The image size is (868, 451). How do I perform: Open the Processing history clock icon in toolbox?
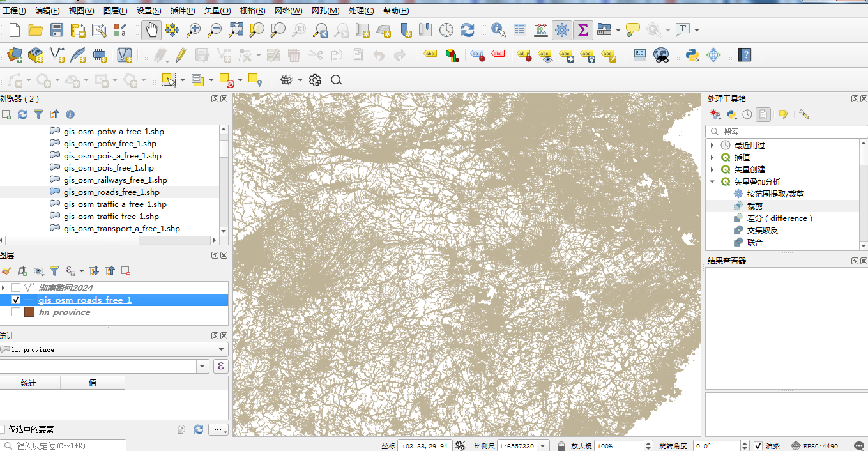tap(747, 114)
